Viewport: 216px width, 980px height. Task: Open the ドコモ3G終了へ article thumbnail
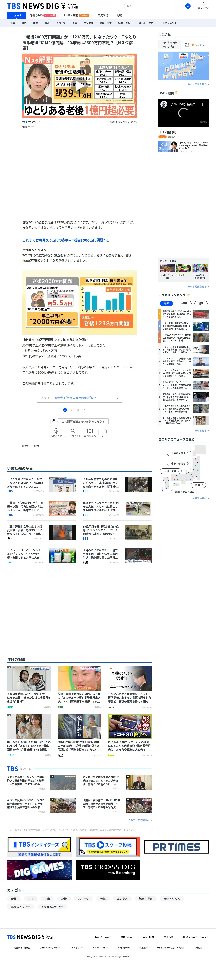[130, 726]
